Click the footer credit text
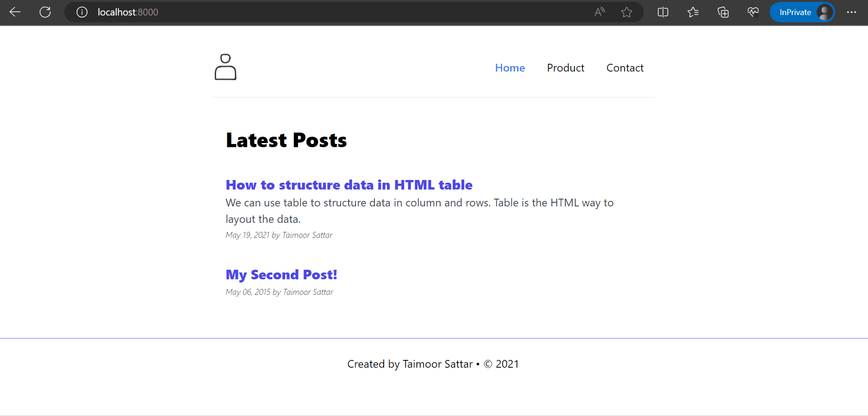The height and width of the screenshot is (416, 868). (x=433, y=364)
